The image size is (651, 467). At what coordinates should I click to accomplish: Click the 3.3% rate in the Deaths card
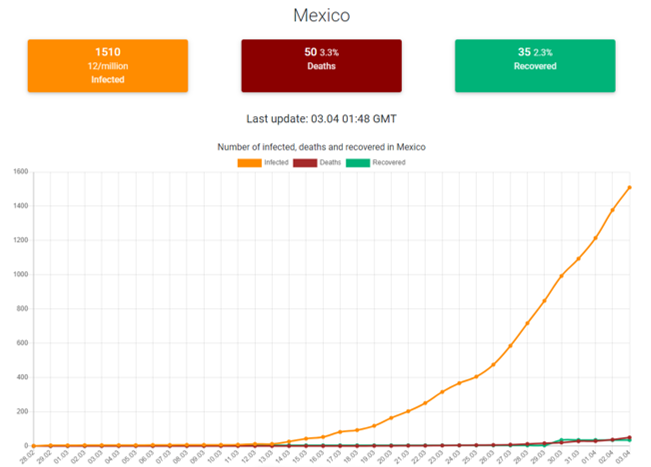tap(331, 52)
